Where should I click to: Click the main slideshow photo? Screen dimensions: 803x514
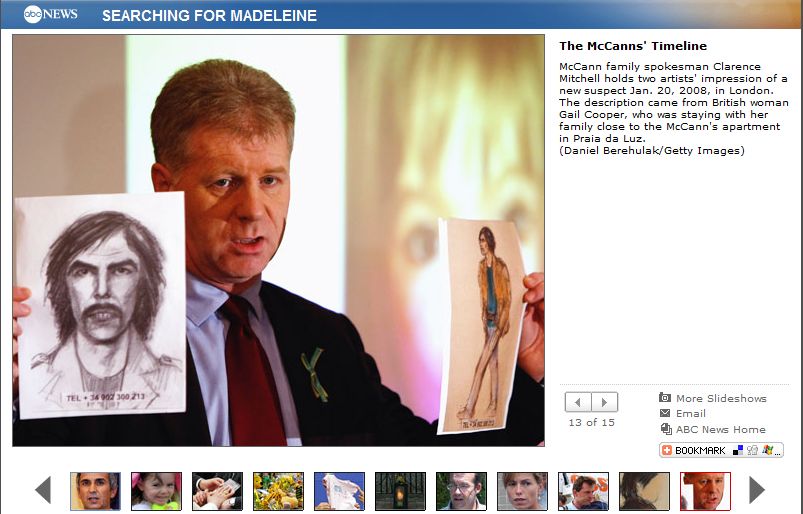pos(278,240)
